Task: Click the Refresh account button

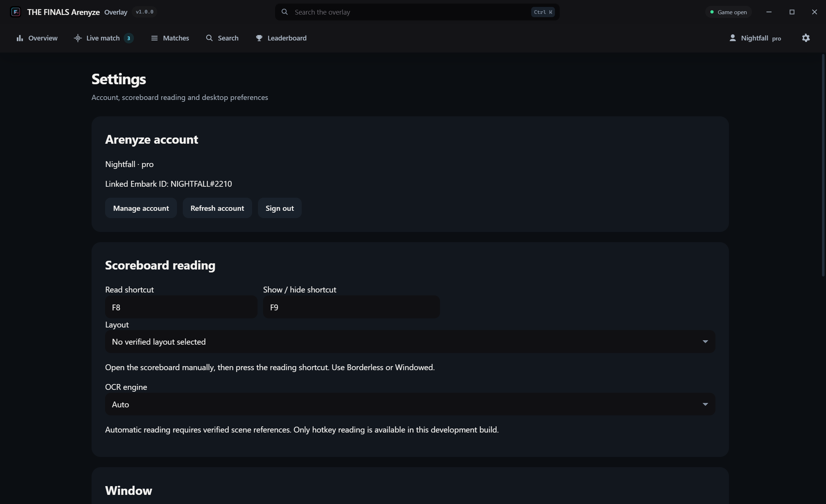Action: point(217,208)
